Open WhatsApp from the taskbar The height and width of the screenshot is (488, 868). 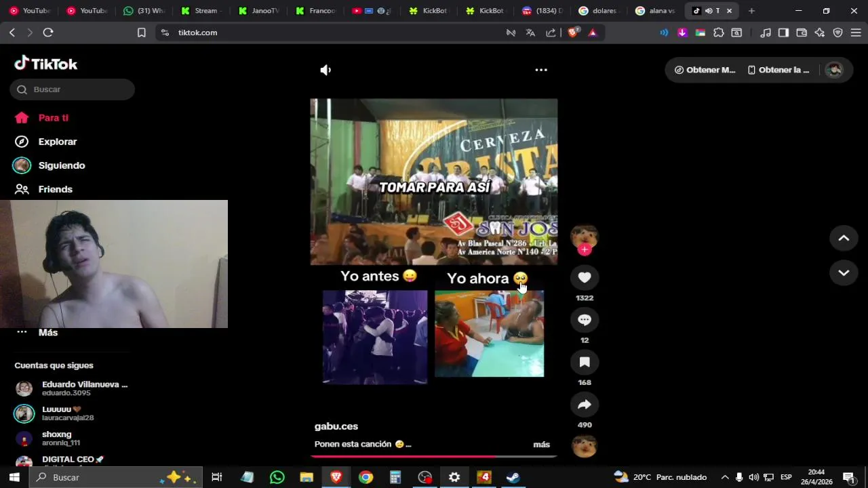click(x=277, y=477)
